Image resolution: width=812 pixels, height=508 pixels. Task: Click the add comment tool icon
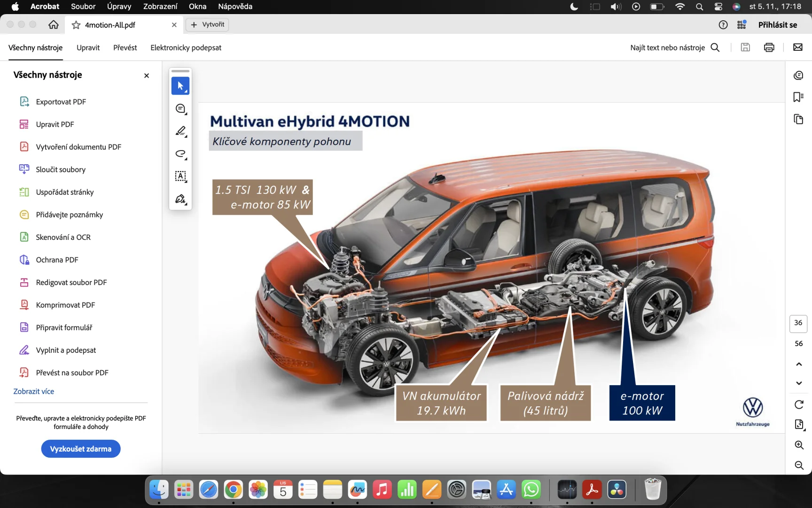click(180, 109)
